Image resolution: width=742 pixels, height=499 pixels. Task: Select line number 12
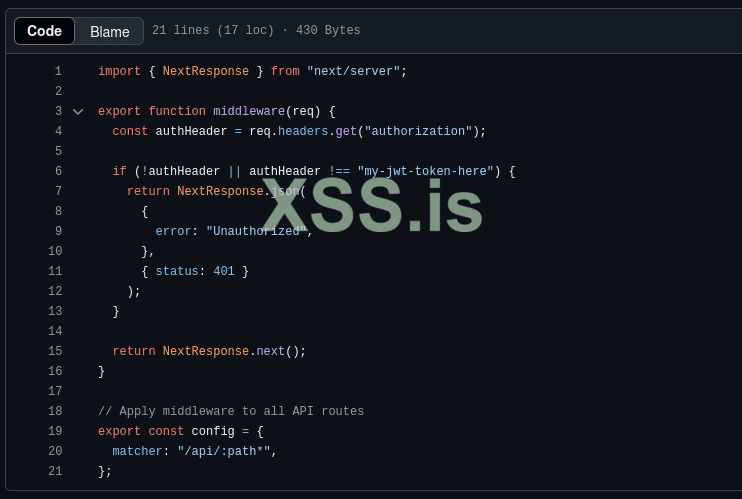[55, 291]
